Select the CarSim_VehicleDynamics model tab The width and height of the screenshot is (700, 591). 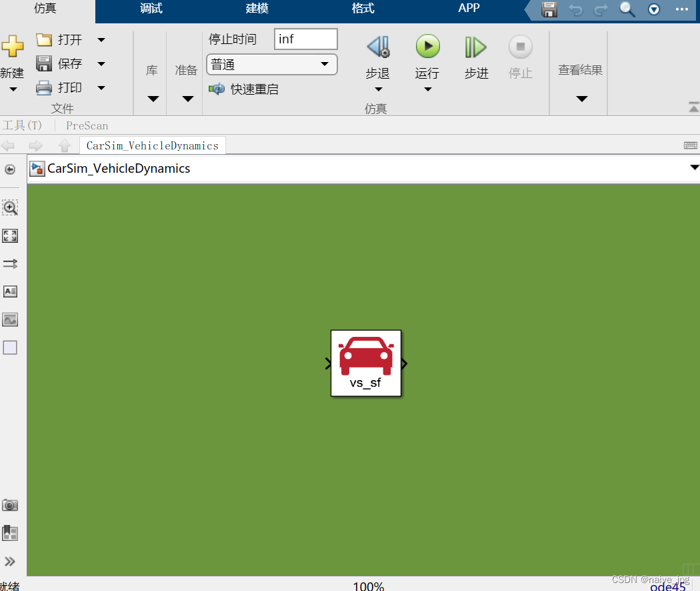pyautogui.click(x=153, y=145)
